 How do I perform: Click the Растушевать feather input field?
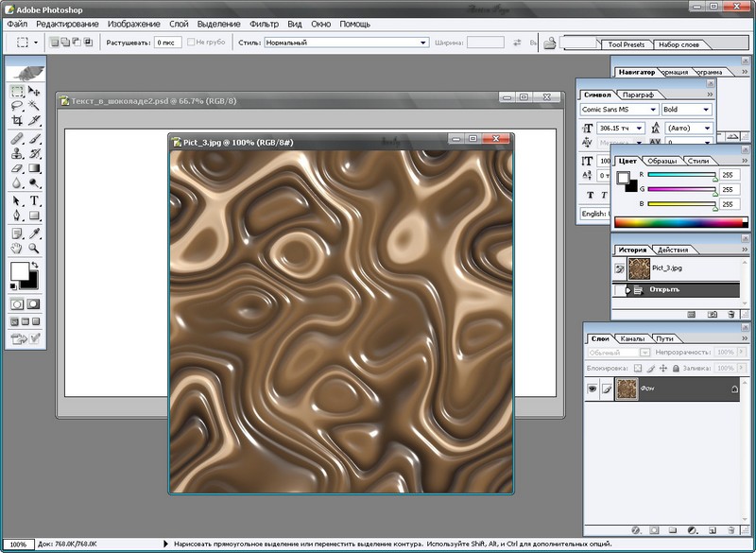coord(168,43)
